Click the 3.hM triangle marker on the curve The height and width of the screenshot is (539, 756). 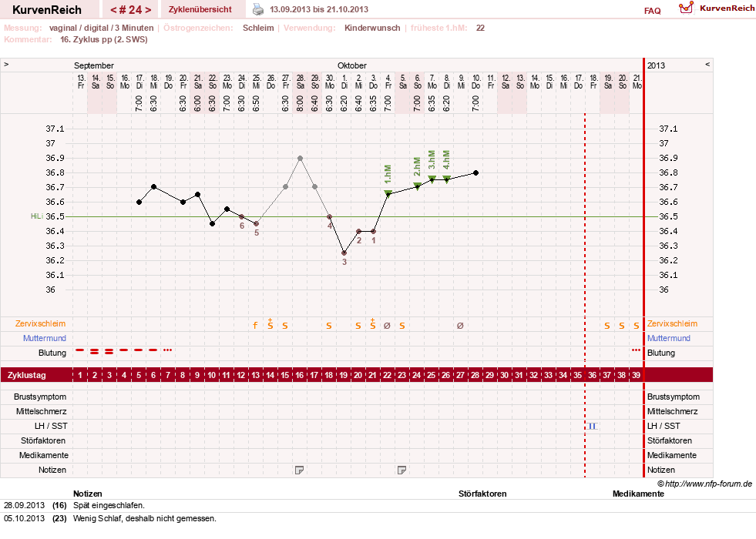point(432,179)
